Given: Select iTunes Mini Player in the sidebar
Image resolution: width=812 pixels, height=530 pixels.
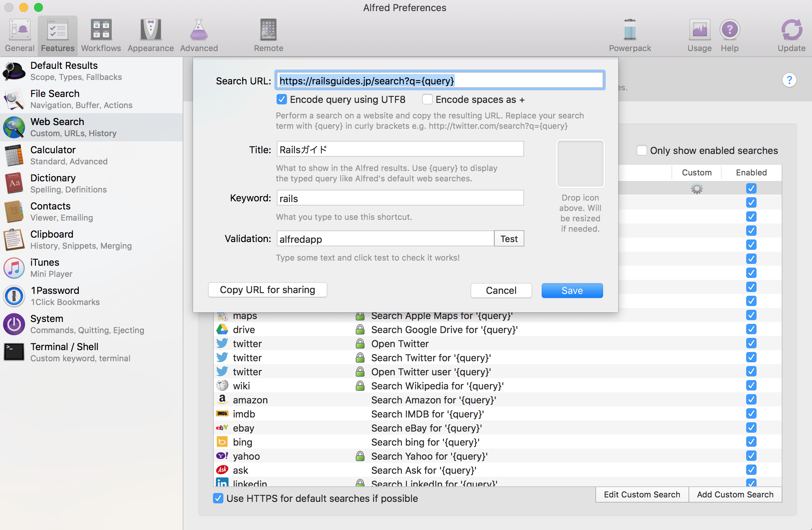Looking at the screenshot, I should point(91,268).
